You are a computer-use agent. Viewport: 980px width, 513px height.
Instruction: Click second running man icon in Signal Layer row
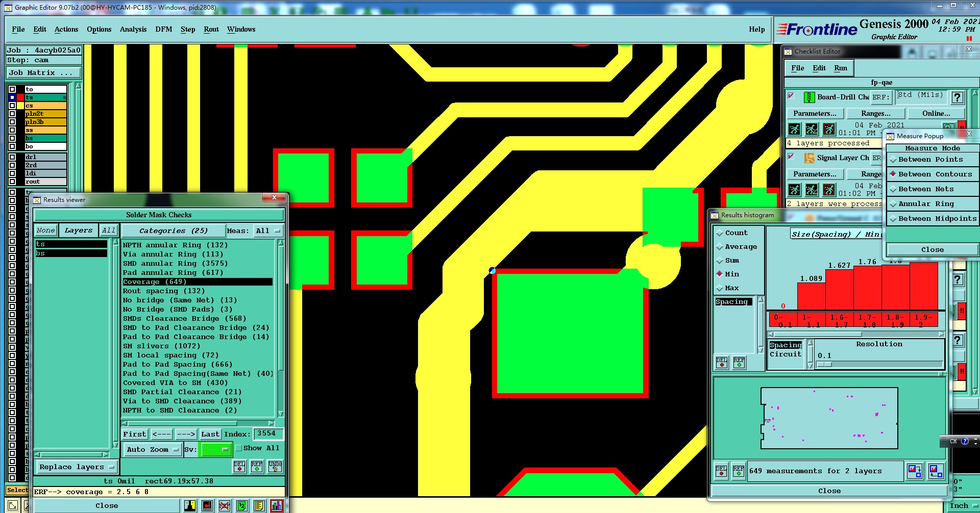[812, 190]
